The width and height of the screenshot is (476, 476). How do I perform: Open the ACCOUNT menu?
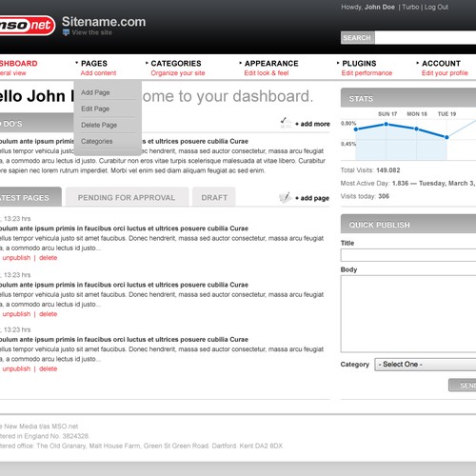click(441, 63)
